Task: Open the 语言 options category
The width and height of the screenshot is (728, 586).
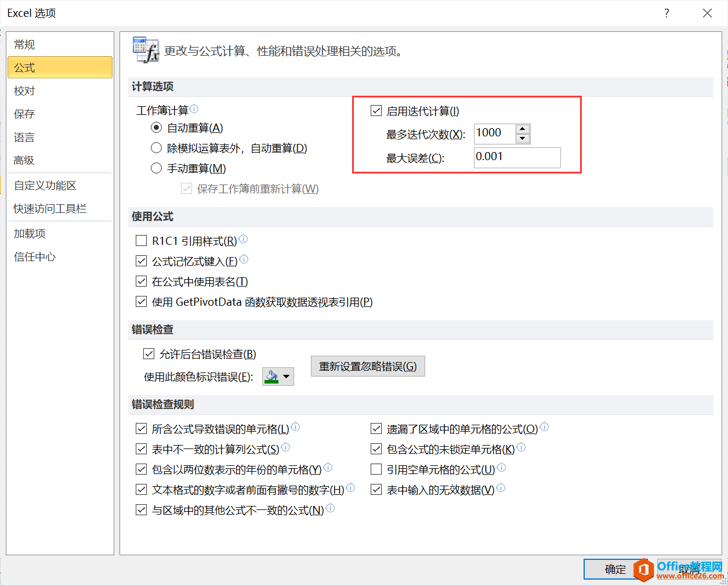Action: pyautogui.click(x=60, y=137)
